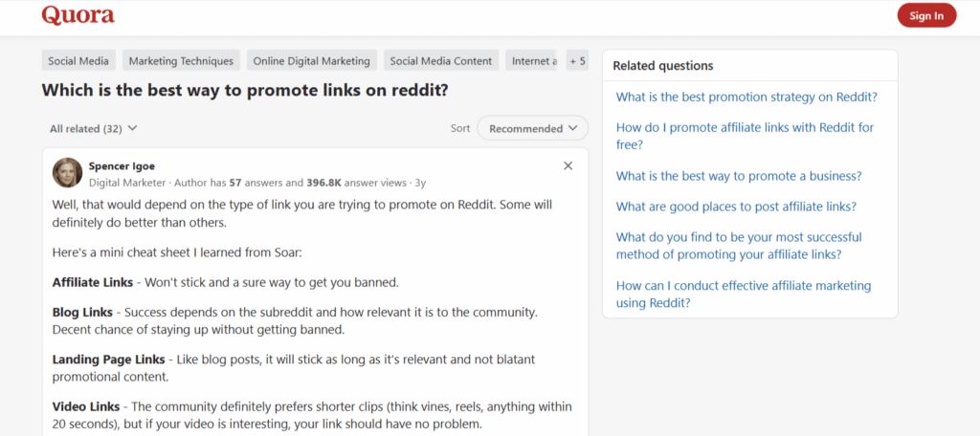Click the Sign In button
The image size is (980, 436).
point(925,15)
